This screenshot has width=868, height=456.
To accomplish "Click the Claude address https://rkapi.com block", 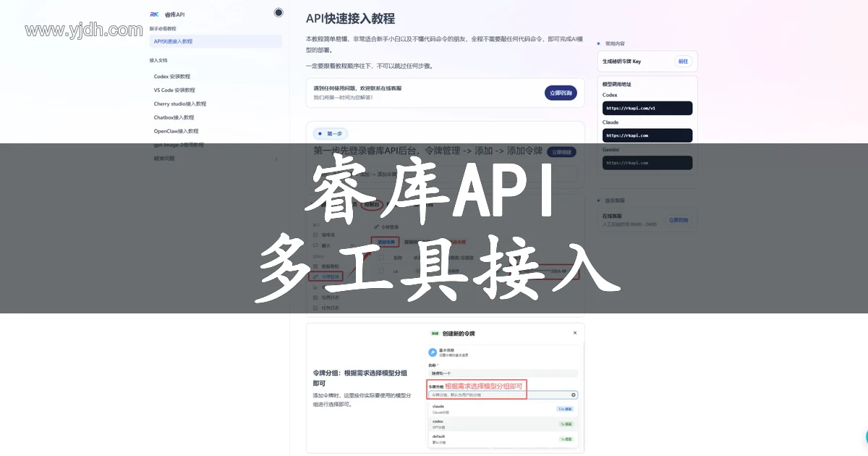I will (647, 135).
